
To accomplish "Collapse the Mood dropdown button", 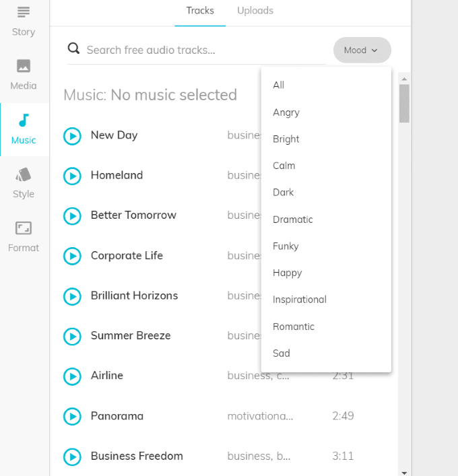I will tap(362, 50).
